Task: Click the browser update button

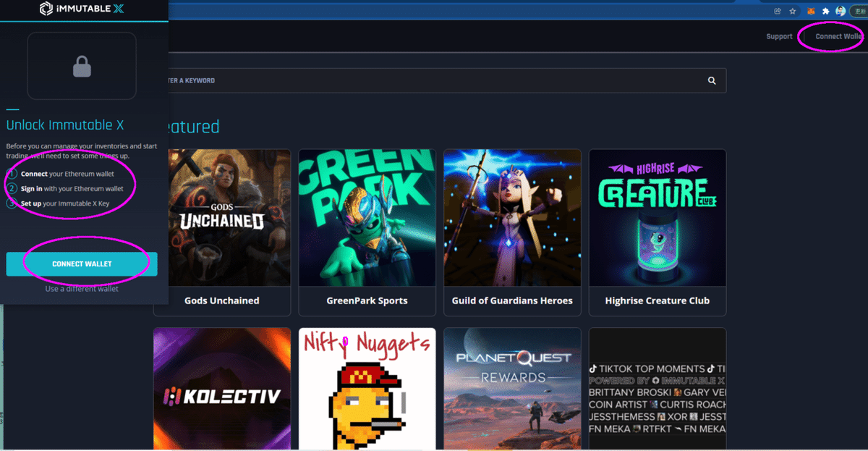Action: click(x=859, y=12)
